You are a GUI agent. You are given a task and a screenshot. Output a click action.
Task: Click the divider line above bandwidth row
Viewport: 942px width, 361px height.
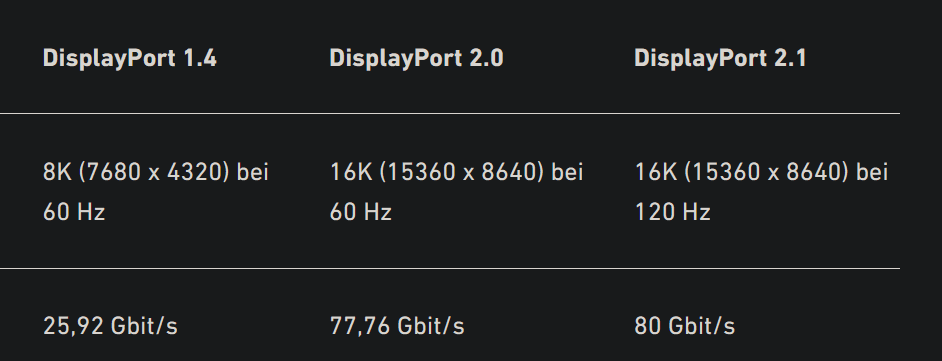pyautogui.click(x=449, y=268)
